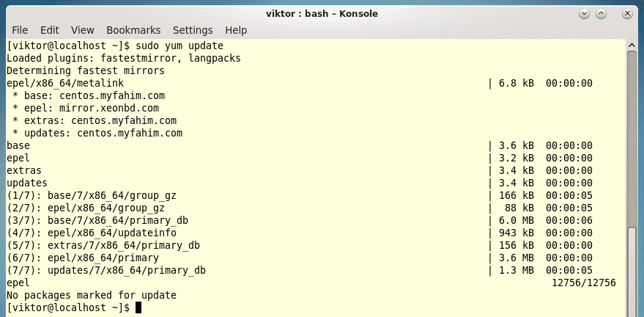This screenshot has width=644, height=317.
Task: Open the Bookmarks menu
Action: pos(133,30)
